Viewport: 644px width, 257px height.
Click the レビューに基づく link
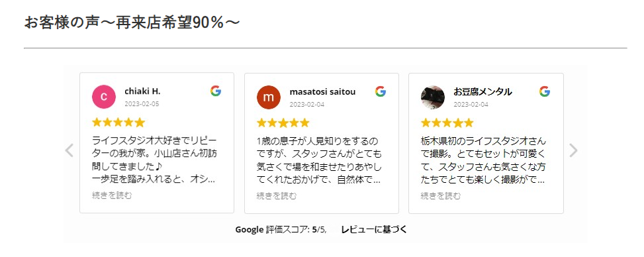point(374,229)
